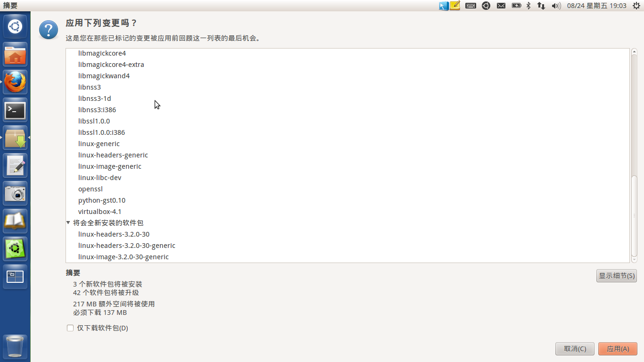
Task: Open the yellow notes tray indicator
Action: tap(455, 6)
